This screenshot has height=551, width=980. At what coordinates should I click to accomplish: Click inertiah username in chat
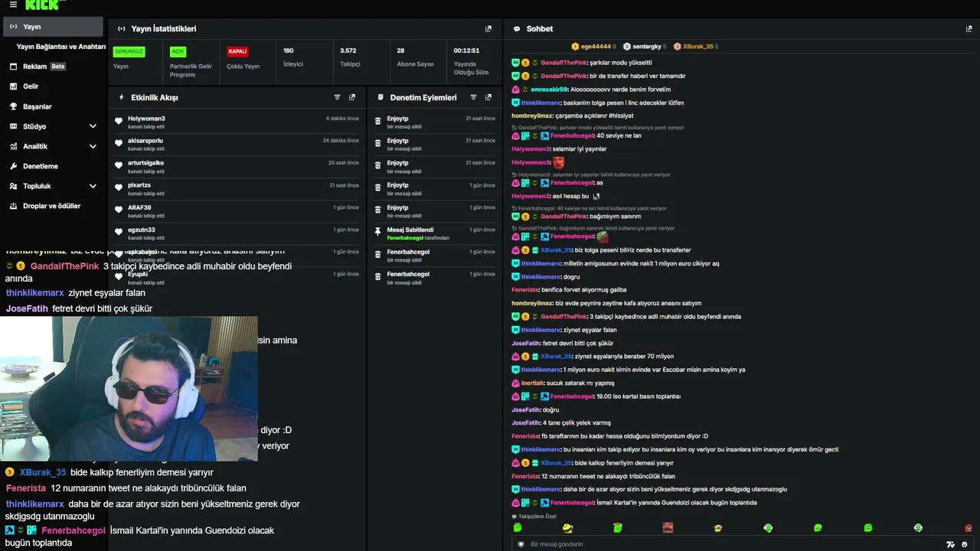point(532,383)
